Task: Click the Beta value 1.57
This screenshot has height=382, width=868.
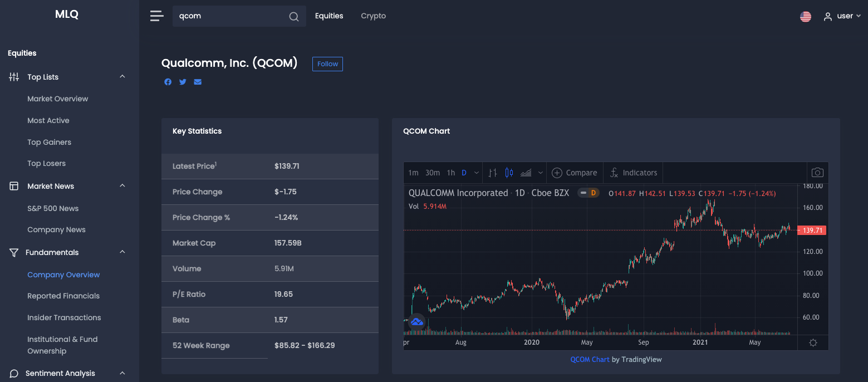Action: pyautogui.click(x=281, y=320)
